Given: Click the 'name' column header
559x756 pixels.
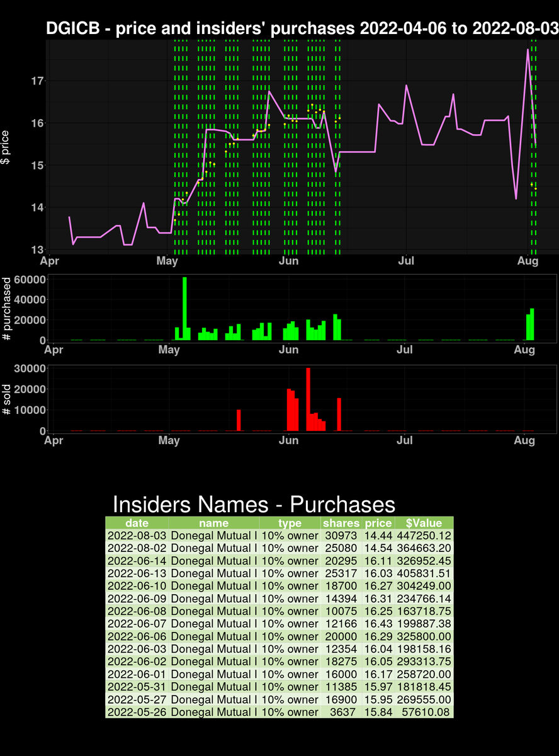Looking at the screenshot, I should (x=214, y=523).
